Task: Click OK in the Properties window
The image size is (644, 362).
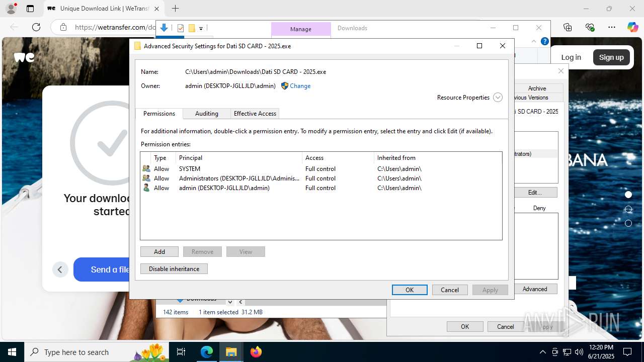Action: click(x=465, y=327)
